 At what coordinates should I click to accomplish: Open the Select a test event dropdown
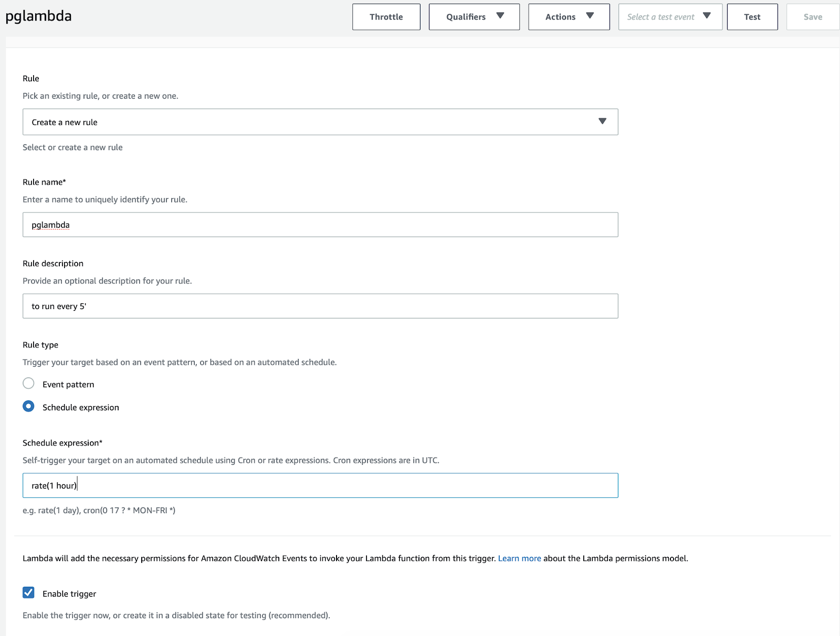[669, 17]
